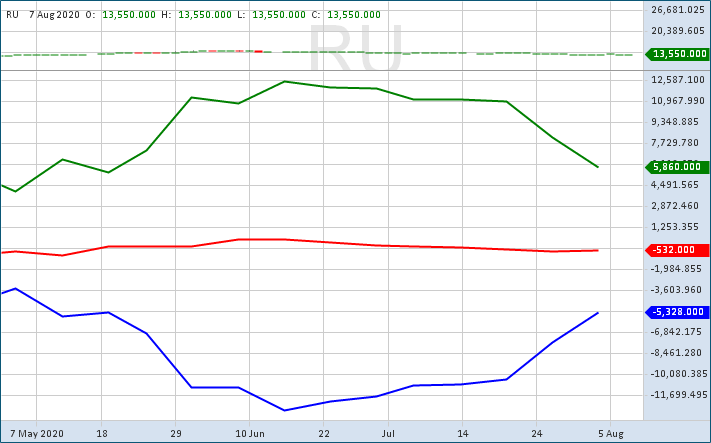Click the blue line's lowest point
711x443 pixels.
click(284, 410)
